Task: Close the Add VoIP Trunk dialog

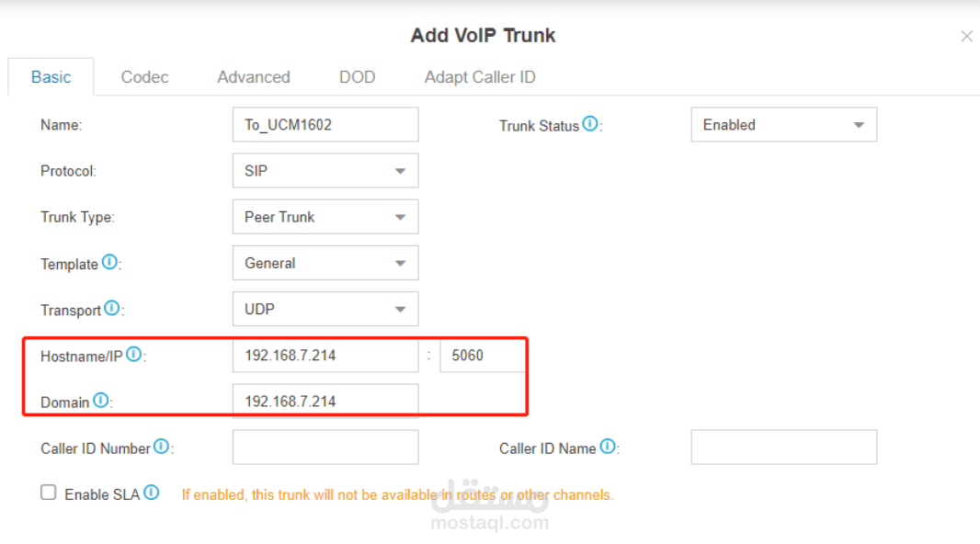Action: point(966,37)
